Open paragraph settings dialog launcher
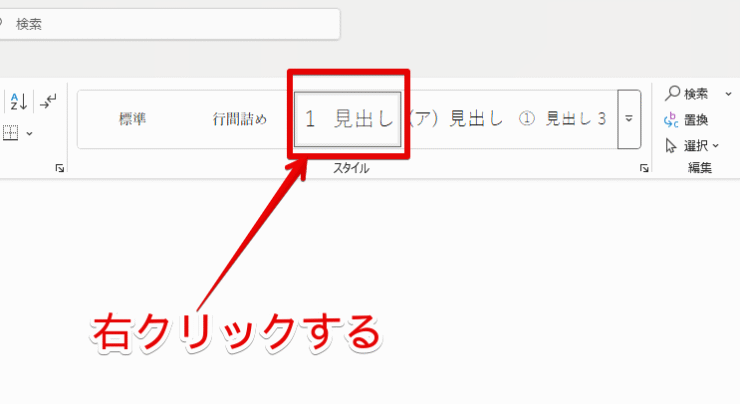This screenshot has width=740, height=404. point(59,168)
